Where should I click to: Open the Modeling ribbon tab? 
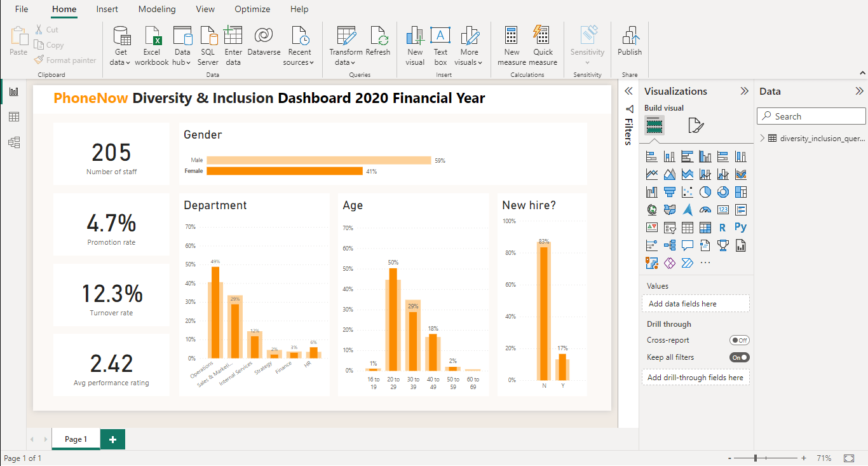pos(157,10)
